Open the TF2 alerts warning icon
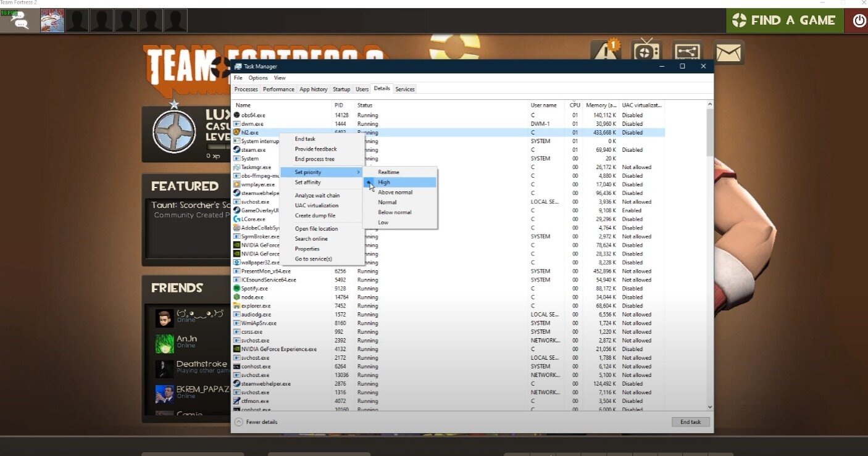This screenshot has height=456, width=868. point(604,52)
